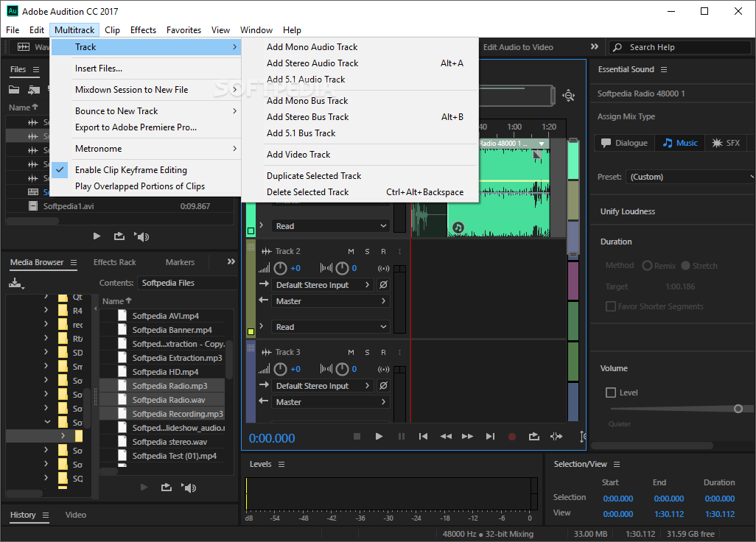Assign the Music mix type
Image resolution: width=756 pixels, height=542 pixels.
[680, 143]
